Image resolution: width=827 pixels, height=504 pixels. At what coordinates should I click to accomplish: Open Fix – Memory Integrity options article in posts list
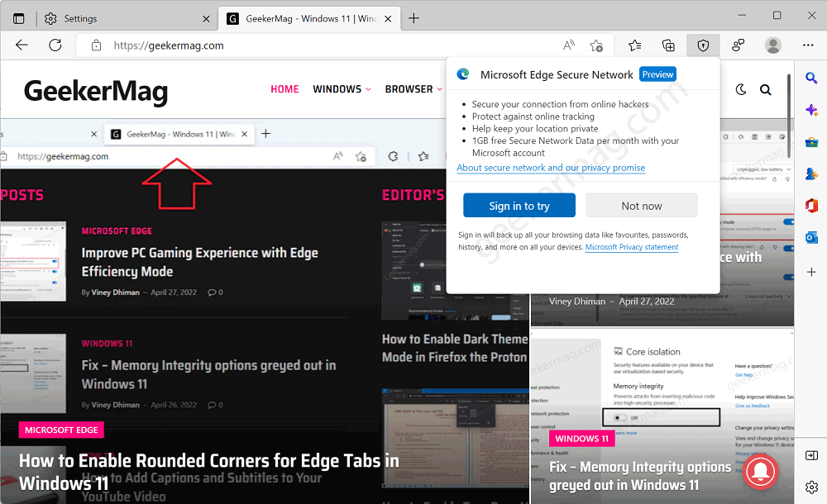(209, 374)
